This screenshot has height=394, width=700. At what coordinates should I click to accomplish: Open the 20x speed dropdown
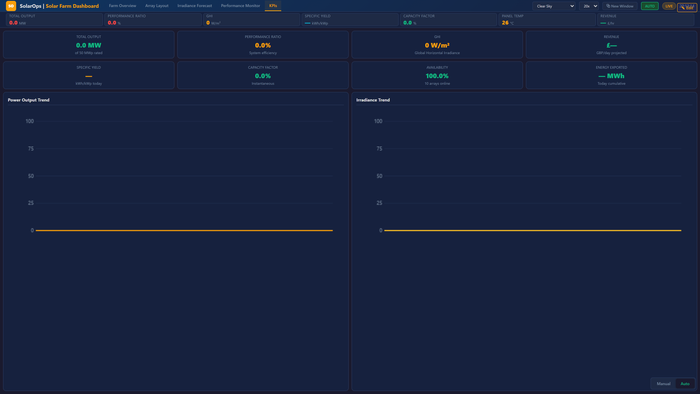[x=589, y=6]
